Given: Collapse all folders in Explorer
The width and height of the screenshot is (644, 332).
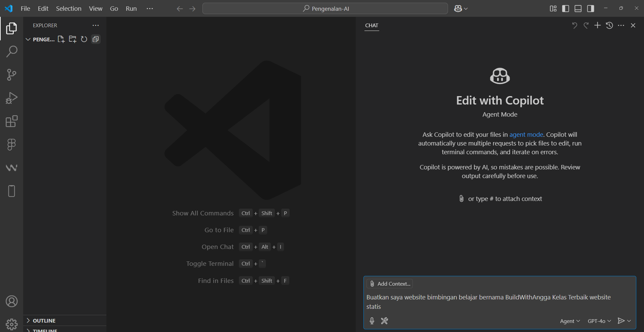Looking at the screenshot, I should pyautogui.click(x=96, y=39).
